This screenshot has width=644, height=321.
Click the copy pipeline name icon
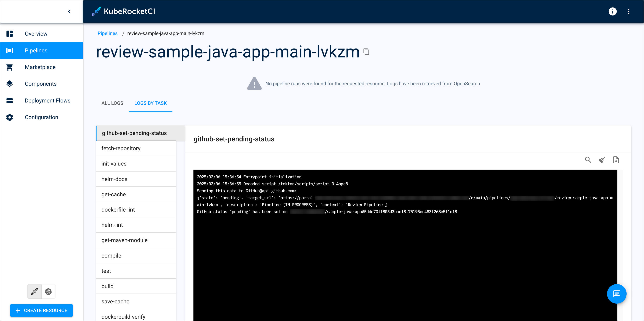[x=367, y=52]
